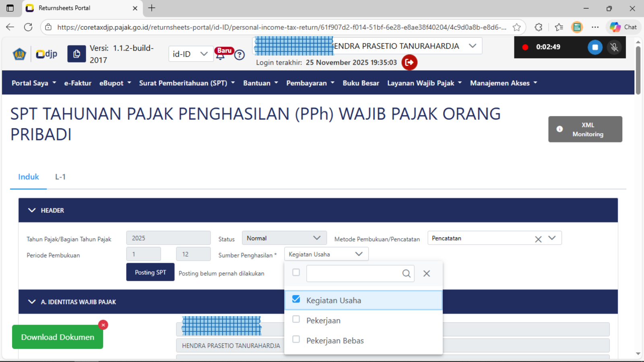This screenshot has height=362, width=644.
Task: Open the Status Normal dropdown
Action: point(284,238)
